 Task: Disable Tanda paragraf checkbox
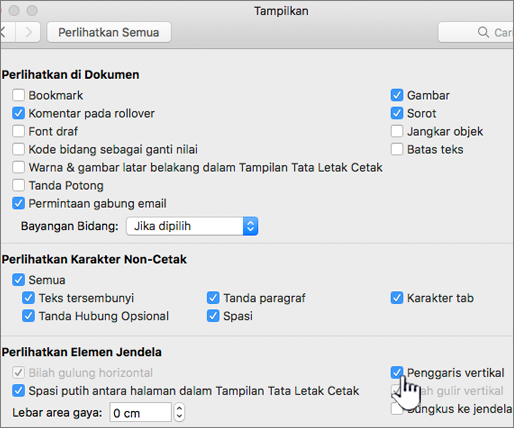click(213, 298)
